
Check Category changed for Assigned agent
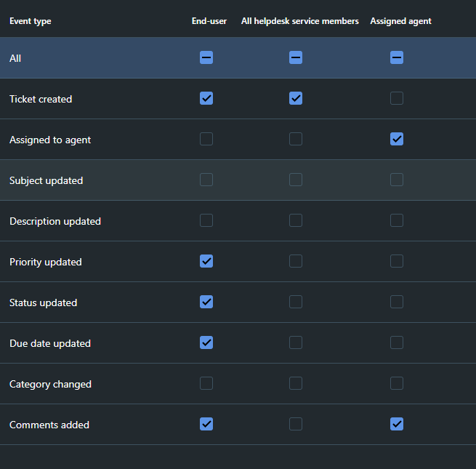[x=397, y=383]
